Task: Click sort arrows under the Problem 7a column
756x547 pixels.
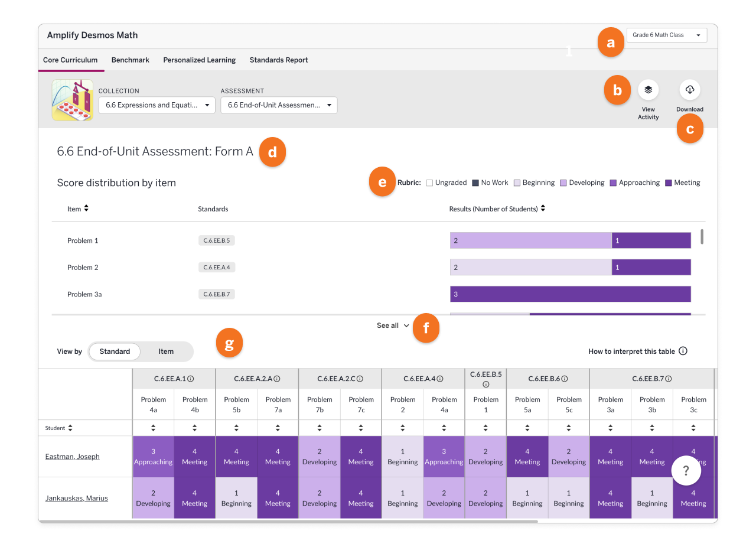Action: (278, 428)
